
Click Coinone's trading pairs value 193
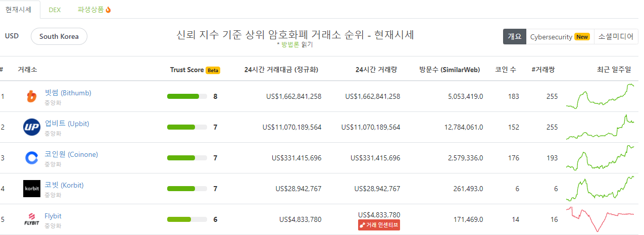click(x=552, y=158)
